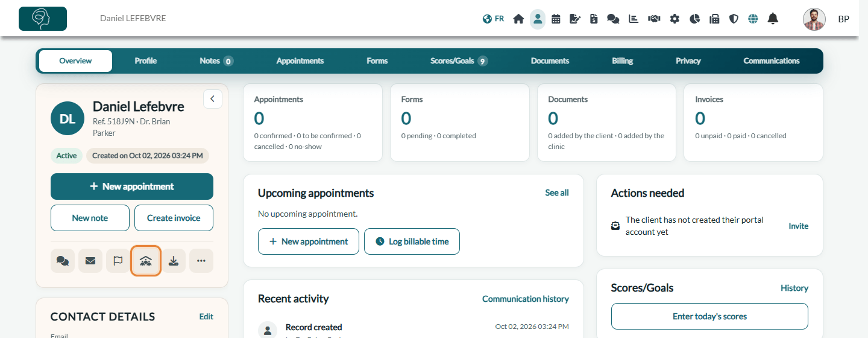
Task: Flag the client with the flag icon
Action: click(x=118, y=261)
